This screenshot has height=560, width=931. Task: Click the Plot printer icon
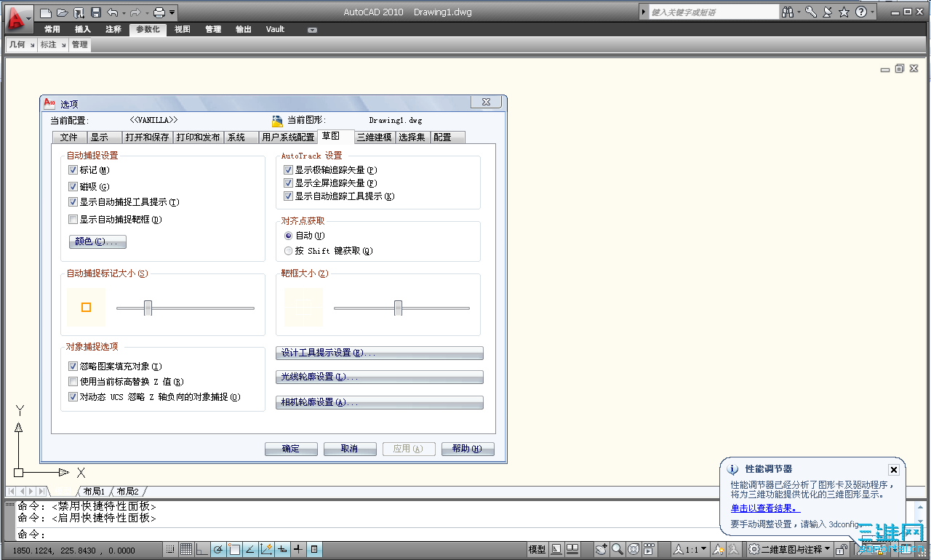click(159, 12)
